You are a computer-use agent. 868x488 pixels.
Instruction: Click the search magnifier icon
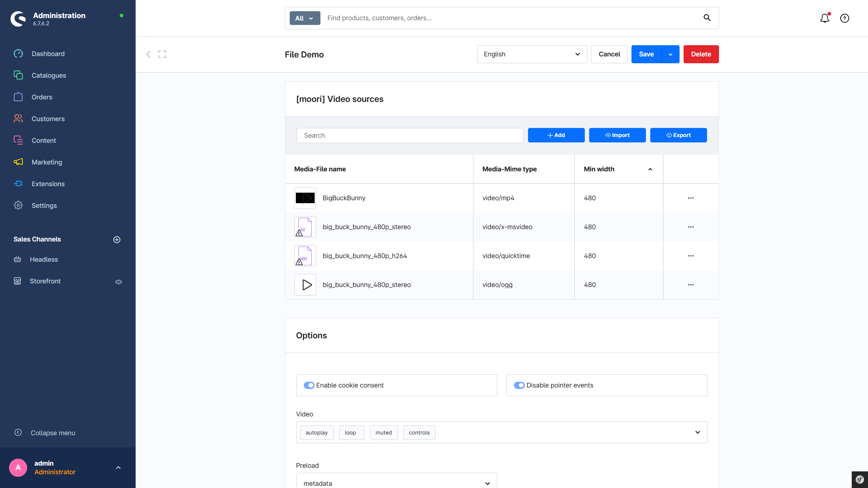pos(707,18)
